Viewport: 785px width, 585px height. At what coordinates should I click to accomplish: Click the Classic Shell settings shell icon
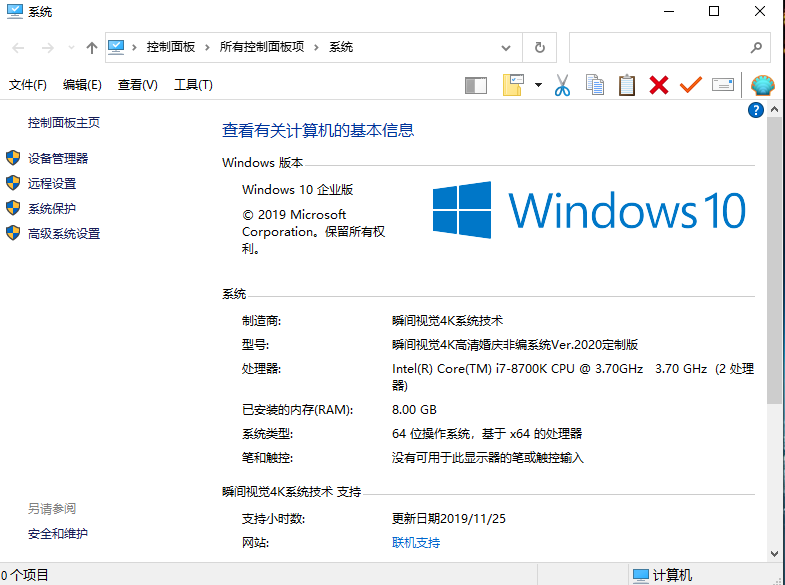pos(762,85)
